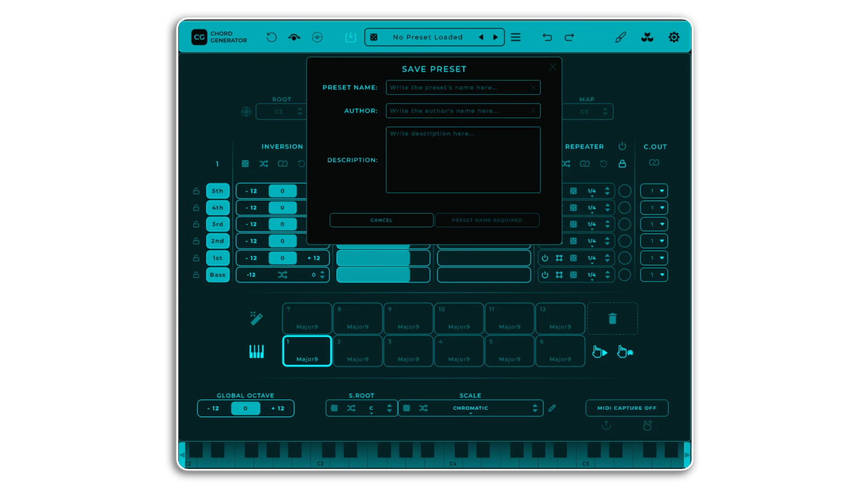Click the Inversion shuffle icon
868x488 pixels.
(264, 164)
